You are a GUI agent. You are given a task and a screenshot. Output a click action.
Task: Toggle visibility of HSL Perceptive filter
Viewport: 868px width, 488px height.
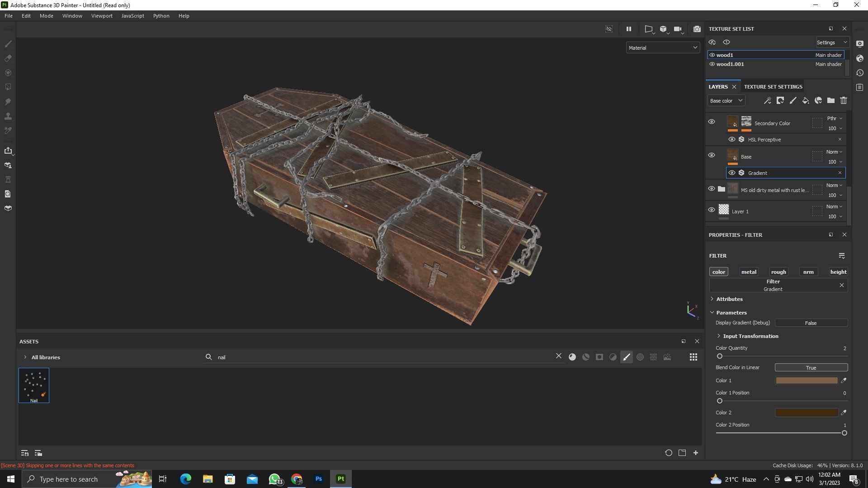pos(731,140)
